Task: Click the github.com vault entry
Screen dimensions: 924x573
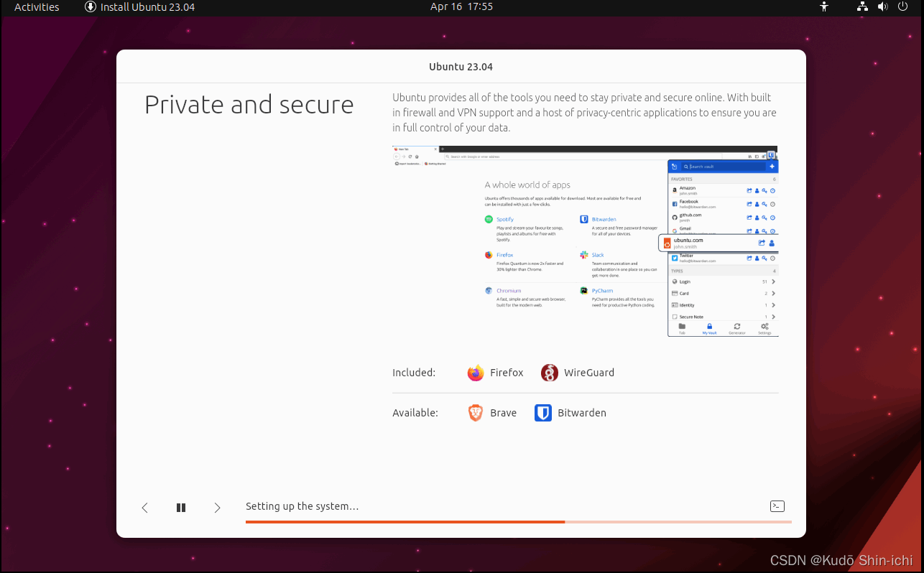Action: [x=723, y=218]
